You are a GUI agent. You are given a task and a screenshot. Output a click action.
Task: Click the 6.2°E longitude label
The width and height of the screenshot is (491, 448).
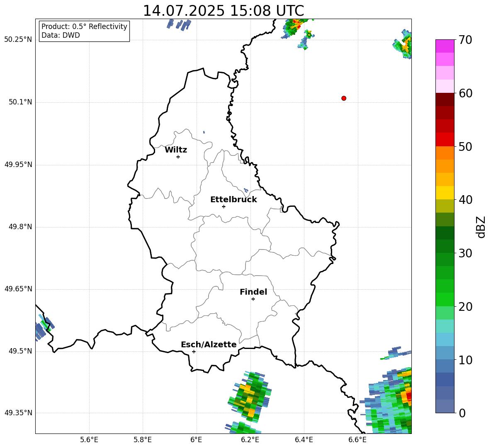coord(250,440)
